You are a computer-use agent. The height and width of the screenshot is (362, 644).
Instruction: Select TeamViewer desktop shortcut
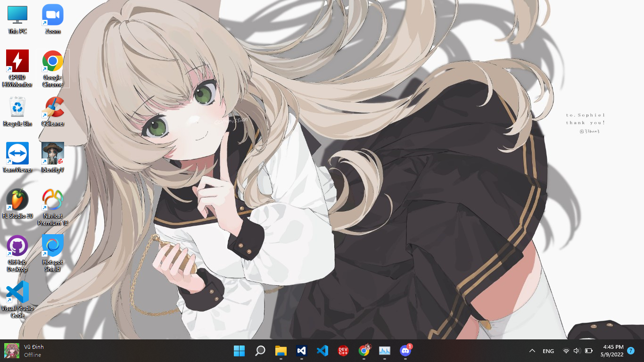tap(17, 157)
